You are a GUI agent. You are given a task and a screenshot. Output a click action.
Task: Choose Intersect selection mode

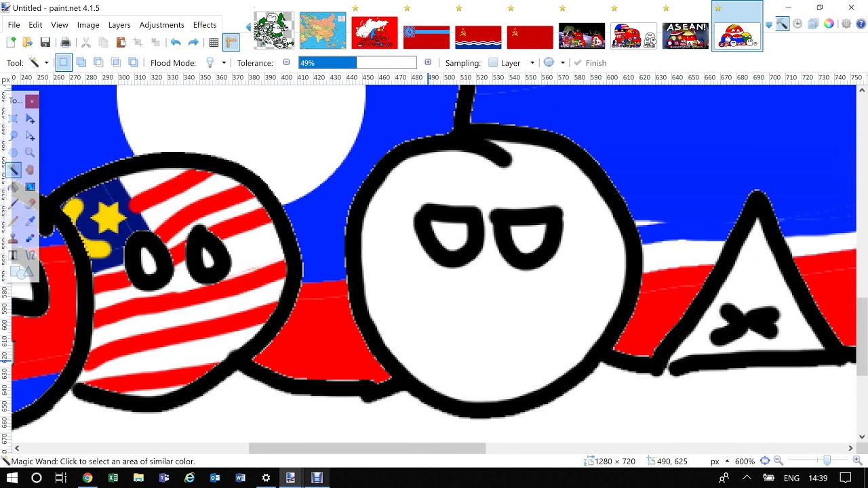[116, 62]
